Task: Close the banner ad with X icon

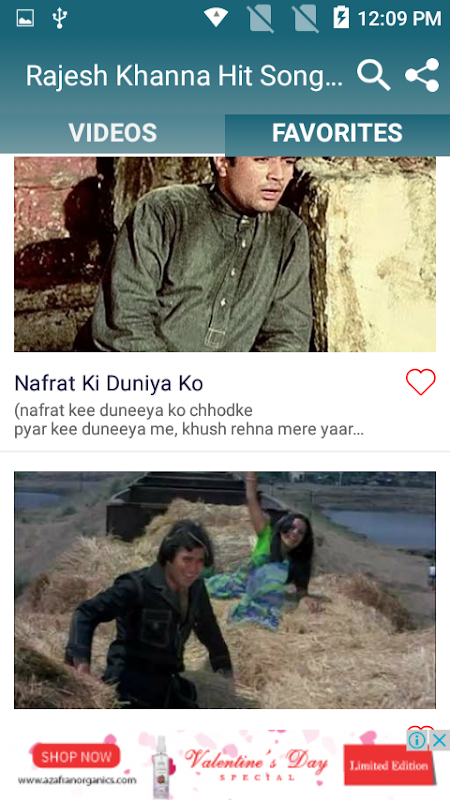Action: pos(439,740)
